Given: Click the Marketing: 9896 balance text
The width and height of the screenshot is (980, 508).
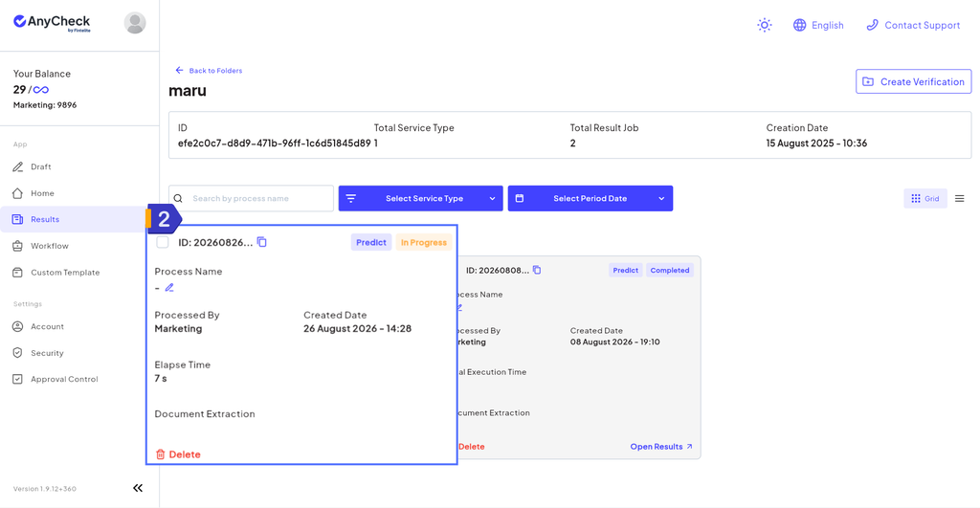Looking at the screenshot, I should coord(45,105).
